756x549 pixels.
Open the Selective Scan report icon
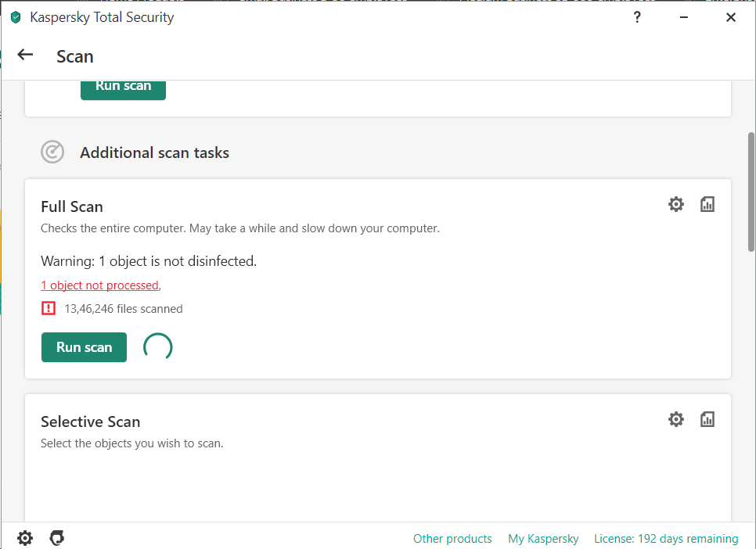tap(707, 419)
